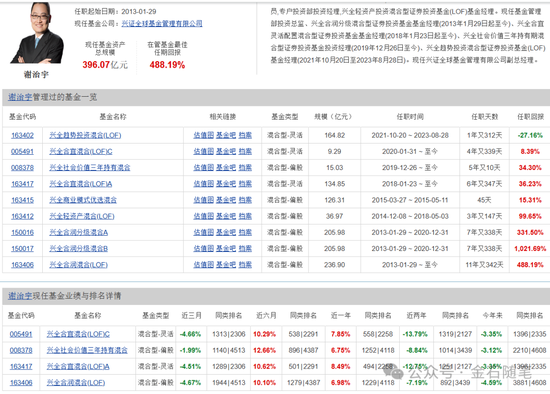Open fund code 163406 in managed funds table
The image size is (550, 394).
point(22,265)
